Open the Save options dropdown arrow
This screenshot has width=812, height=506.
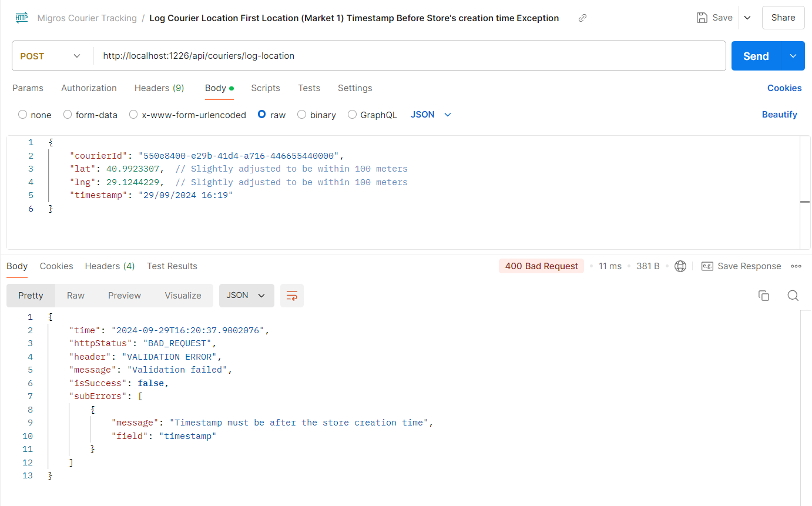click(747, 18)
